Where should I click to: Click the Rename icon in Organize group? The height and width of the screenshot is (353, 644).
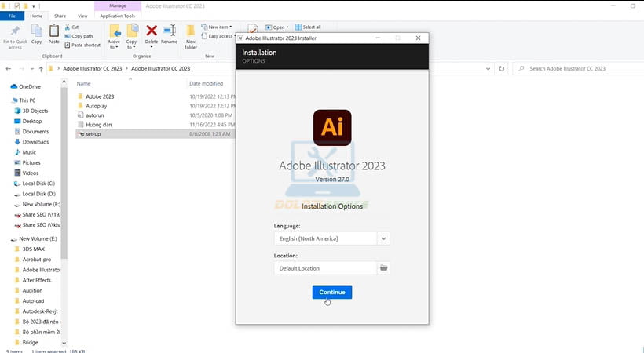tap(169, 33)
